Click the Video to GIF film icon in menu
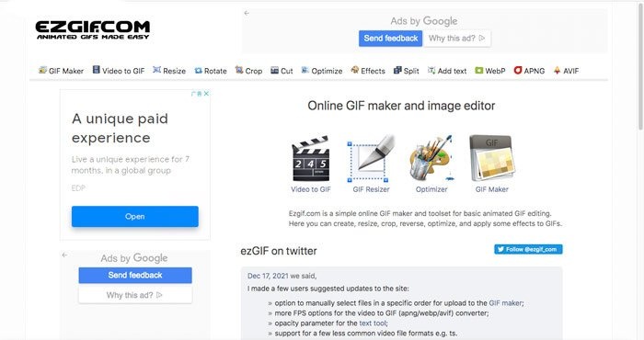644x340 pixels. (96, 70)
